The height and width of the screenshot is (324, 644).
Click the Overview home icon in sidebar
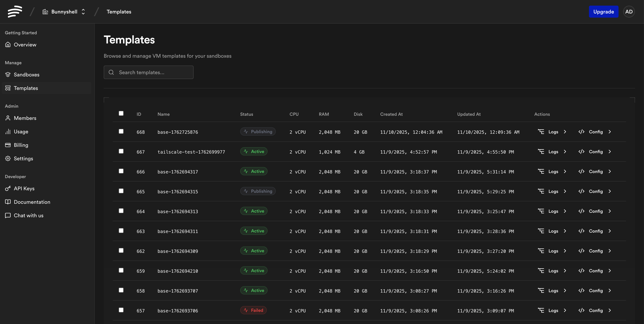8,45
